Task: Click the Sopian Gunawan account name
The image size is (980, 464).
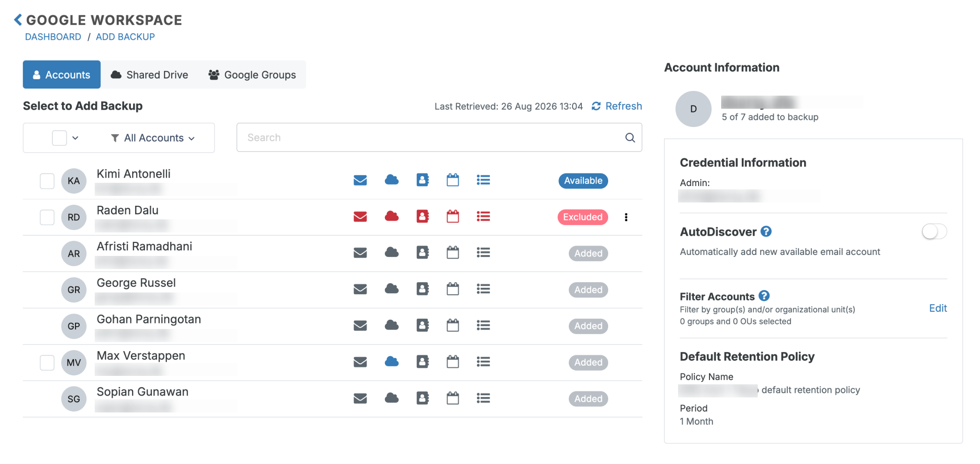Action: coord(143,392)
